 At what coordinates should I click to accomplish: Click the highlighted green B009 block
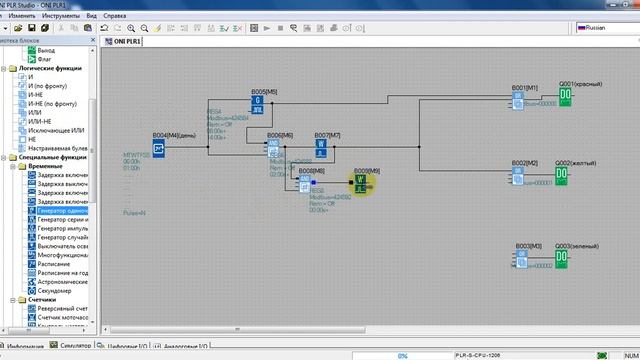click(x=360, y=184)
